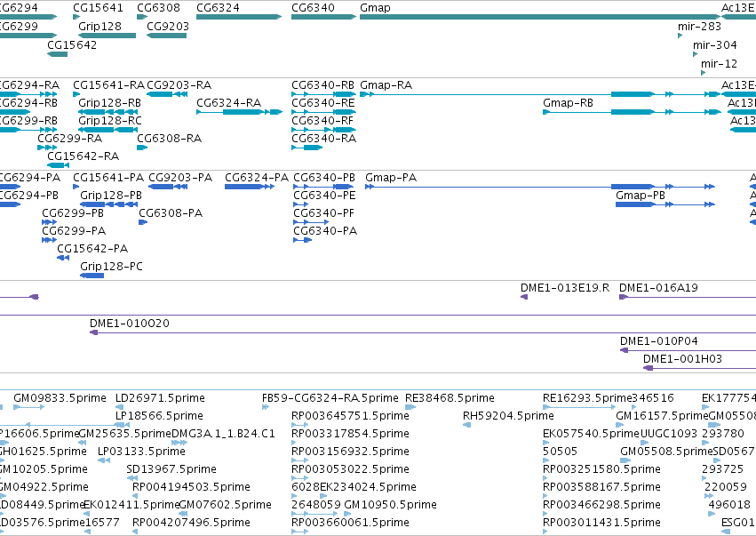Click the CG15642-RA transcript label
The image size is (756, 536).
(83, 156)
